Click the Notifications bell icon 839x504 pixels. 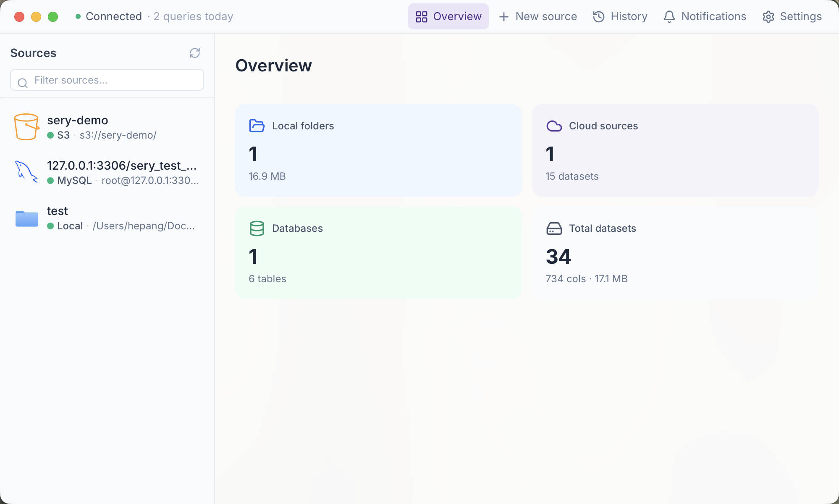(x=669, y=16)
